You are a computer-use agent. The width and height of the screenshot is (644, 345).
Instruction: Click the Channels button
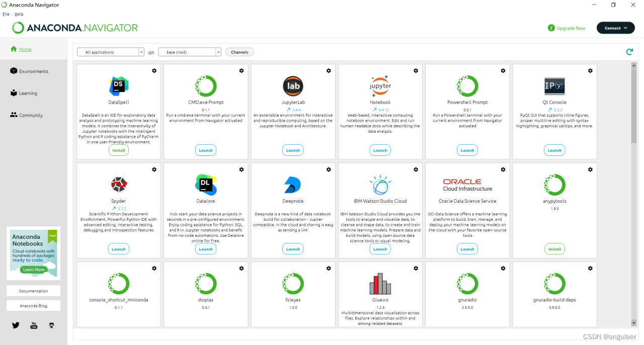point(239,52)
